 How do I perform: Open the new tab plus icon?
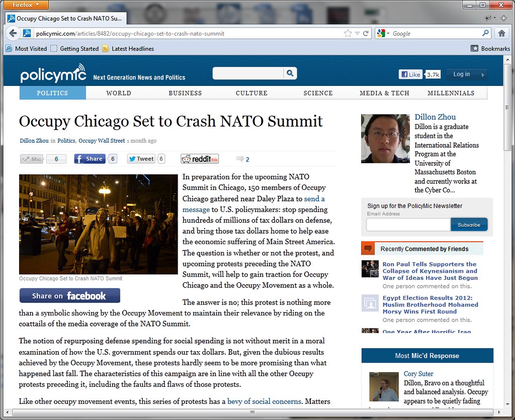pos(504,18)
